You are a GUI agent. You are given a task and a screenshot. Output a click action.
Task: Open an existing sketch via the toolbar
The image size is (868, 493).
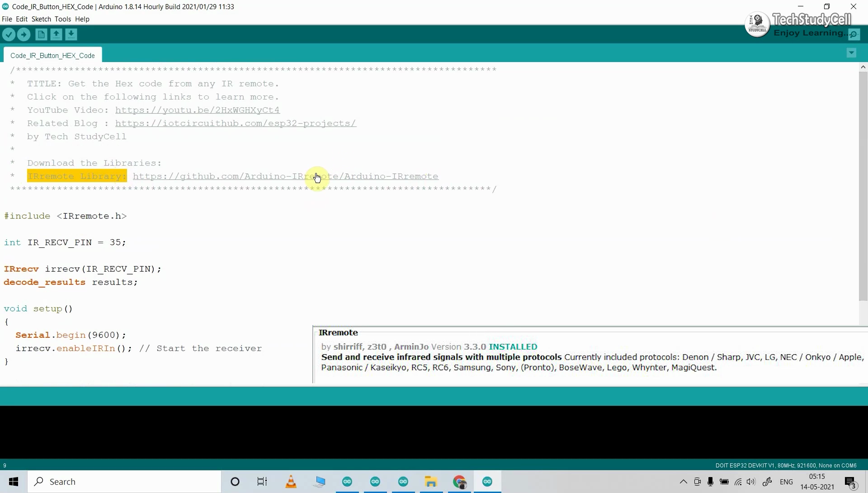[x=56, y=34]
